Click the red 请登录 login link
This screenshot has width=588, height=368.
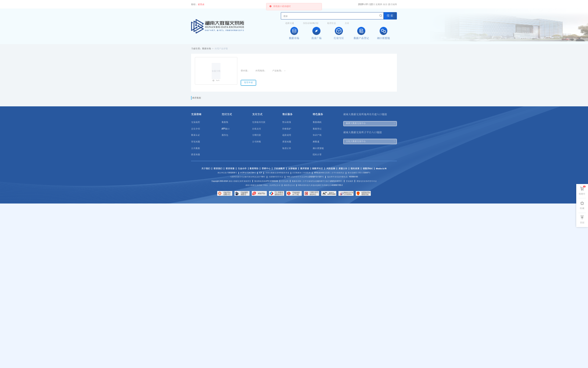pyautogui.click(x=201, y=4)
